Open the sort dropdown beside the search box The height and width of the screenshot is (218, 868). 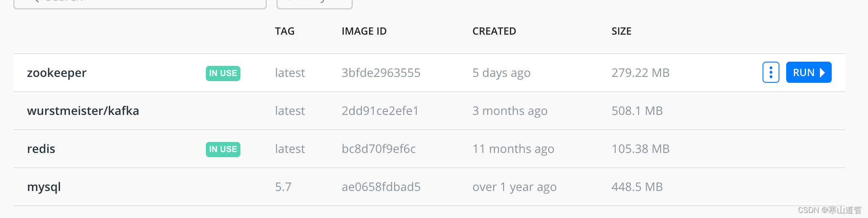point(314,3)
